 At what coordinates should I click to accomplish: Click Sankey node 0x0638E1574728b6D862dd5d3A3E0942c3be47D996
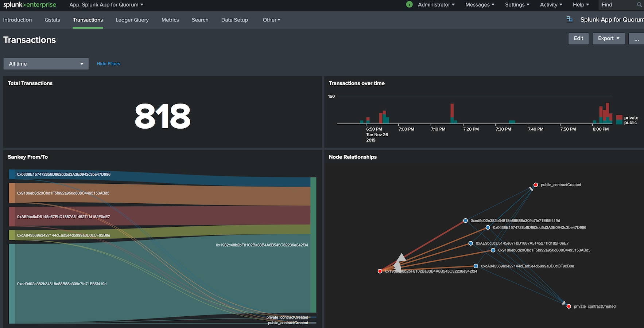12,174
